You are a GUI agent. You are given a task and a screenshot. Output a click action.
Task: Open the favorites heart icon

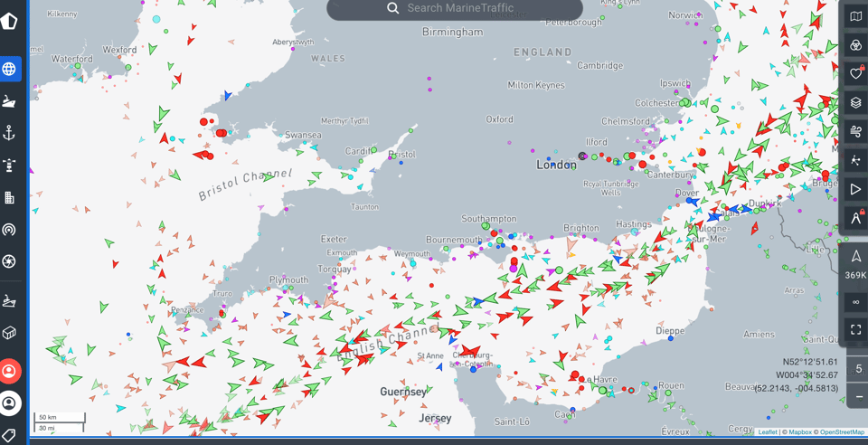click(855, 73)
